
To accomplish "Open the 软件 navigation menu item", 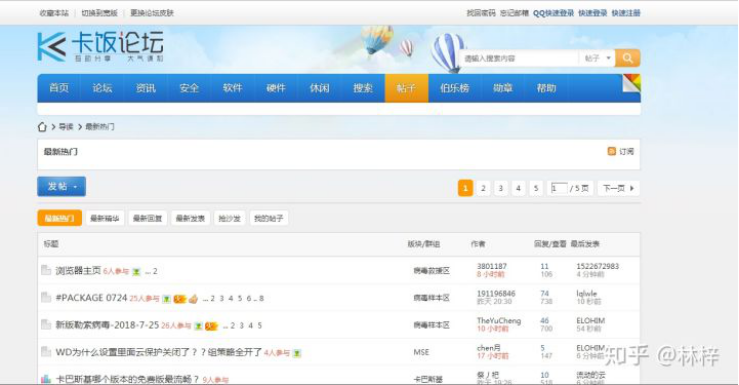I will (x=232, y=88).
